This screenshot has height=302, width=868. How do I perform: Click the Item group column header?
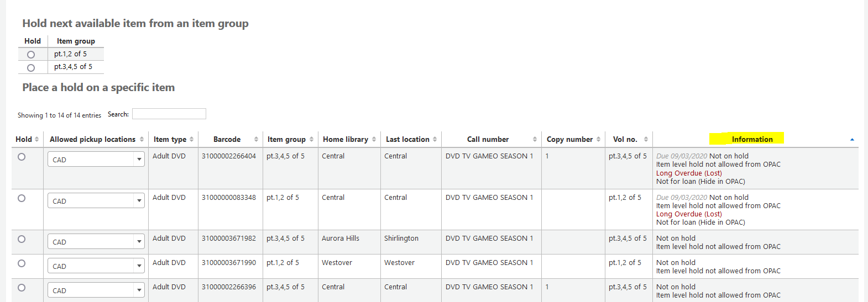point(286,139)
